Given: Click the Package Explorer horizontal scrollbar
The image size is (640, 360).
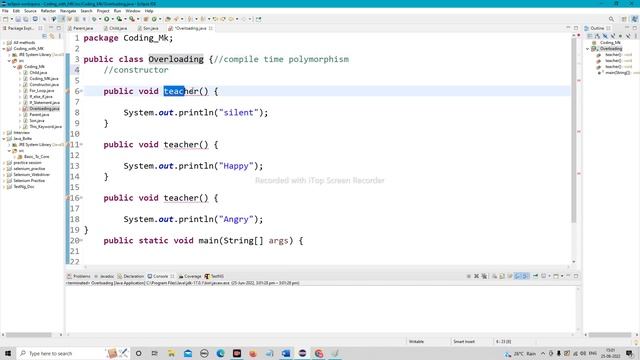Looking at the screenshot, I should click(29, 335).
